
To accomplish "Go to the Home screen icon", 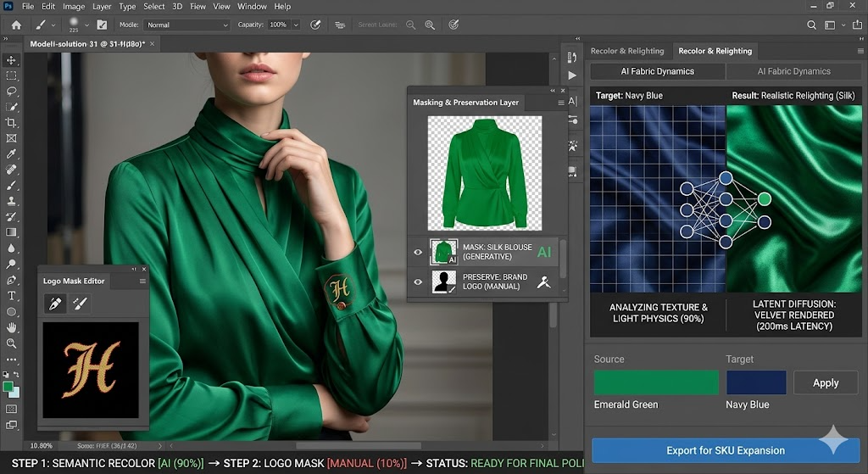I will 16,25.
